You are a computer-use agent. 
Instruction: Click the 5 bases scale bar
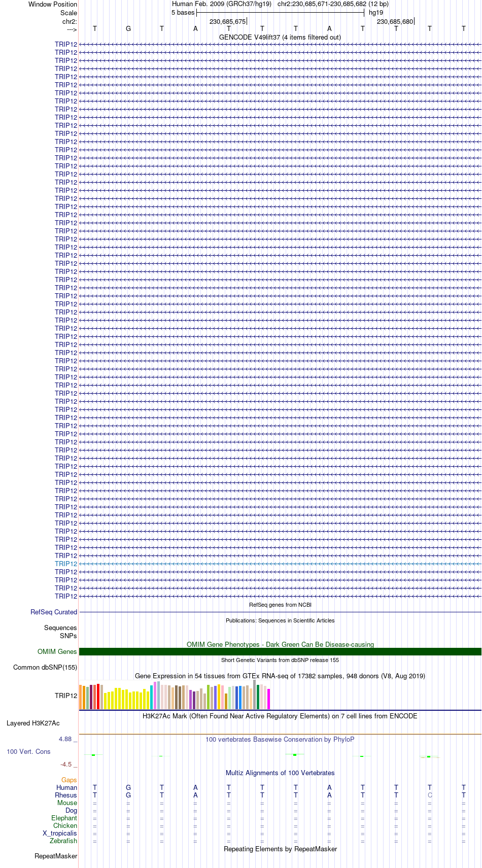click(280, 13)
